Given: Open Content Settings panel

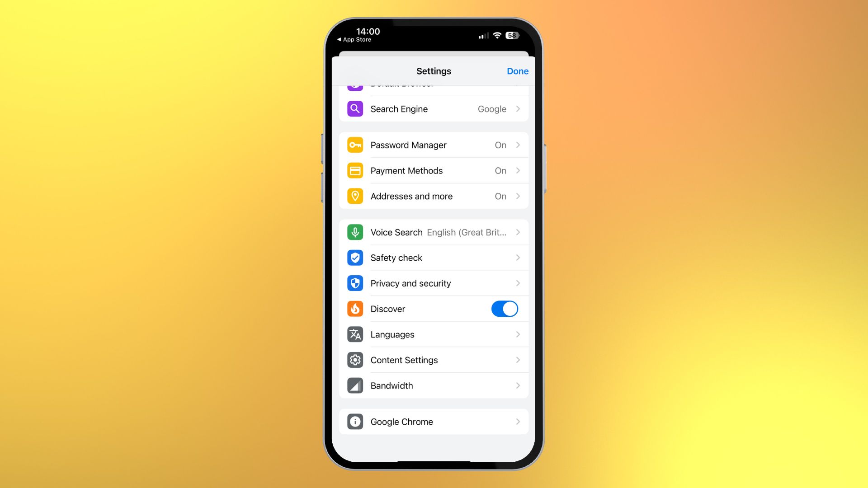Looking at the screenshot, I should 434,359.
